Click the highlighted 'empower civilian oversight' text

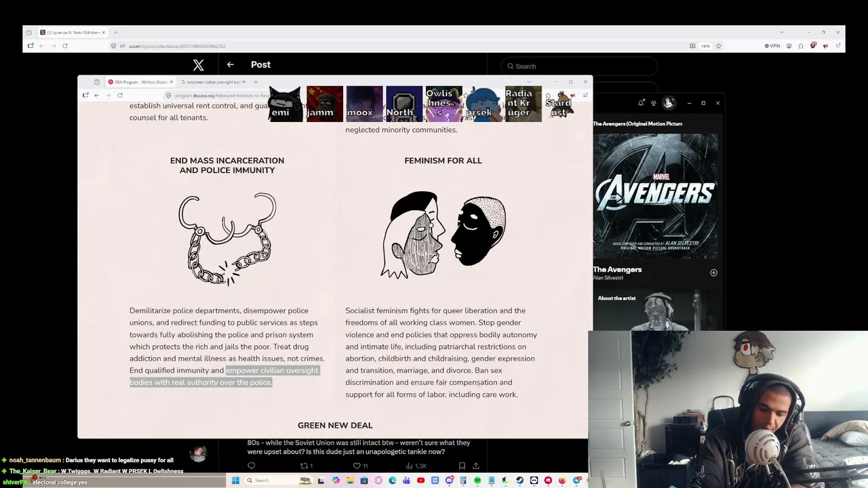(x=224, y=376)
